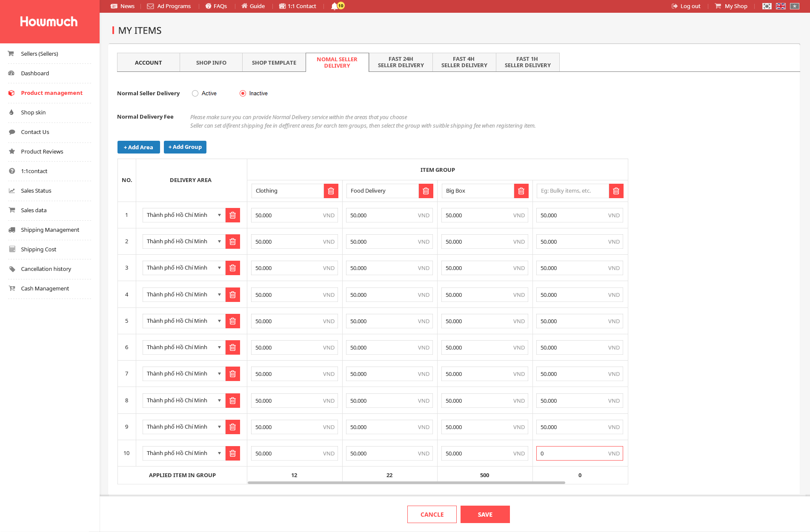Viewport: 810px width, 532px height.
Task: Switch language using the Korean flag
Action: point(767,6)
